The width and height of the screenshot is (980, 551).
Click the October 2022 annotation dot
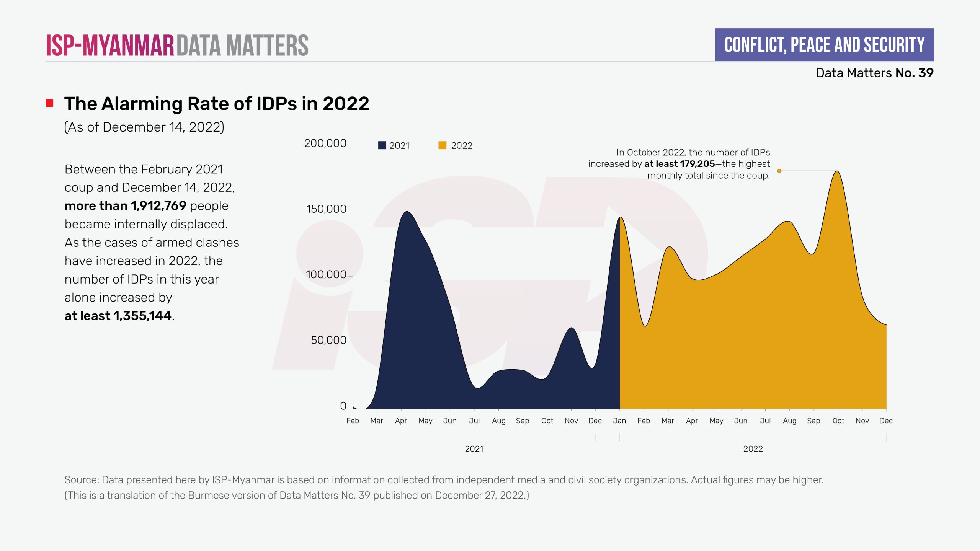click(779, 171)
